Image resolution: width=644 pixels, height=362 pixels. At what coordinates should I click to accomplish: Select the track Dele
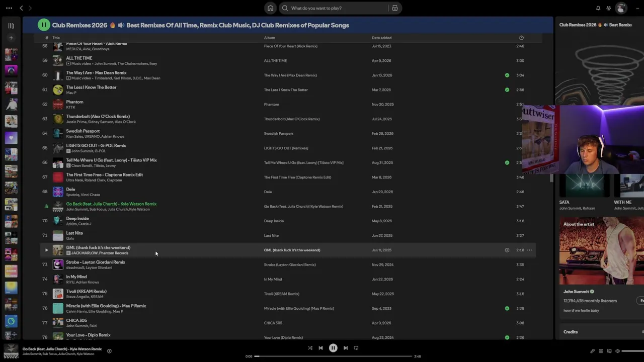pyautogui.click(x=70, y=190)
